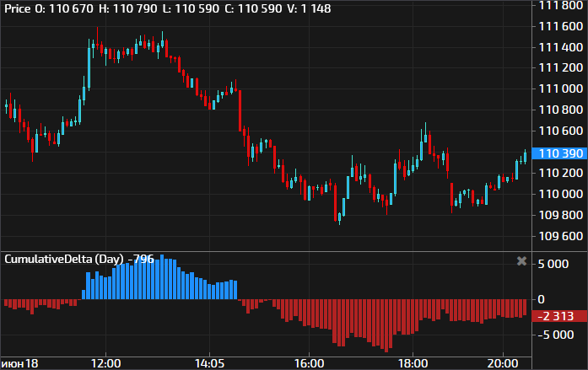This screenshot has height=370, width=588.
Task: Select the 12:00 mark on time axis
Action: click(105, 362)
